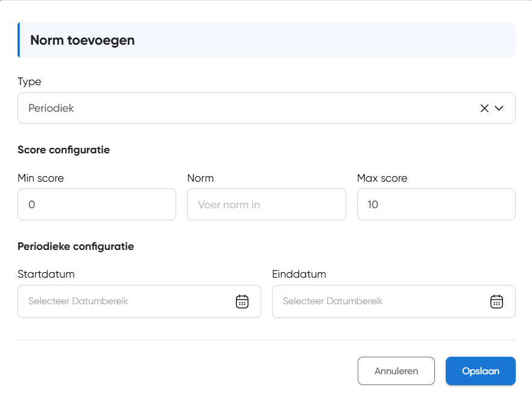The height and width of the screenshot is (402, 532).
Task: Click the 'Min score' label
Action: (40, 178)
